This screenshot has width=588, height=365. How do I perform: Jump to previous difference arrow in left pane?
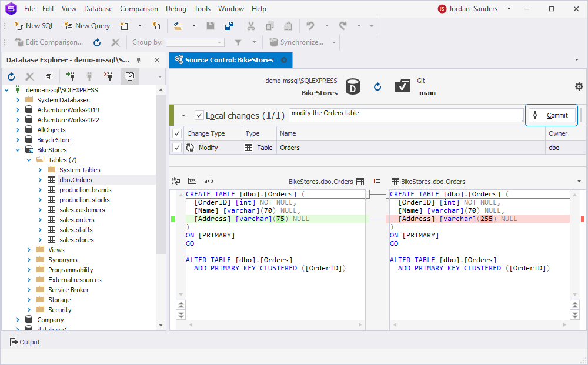click(181, 304)
